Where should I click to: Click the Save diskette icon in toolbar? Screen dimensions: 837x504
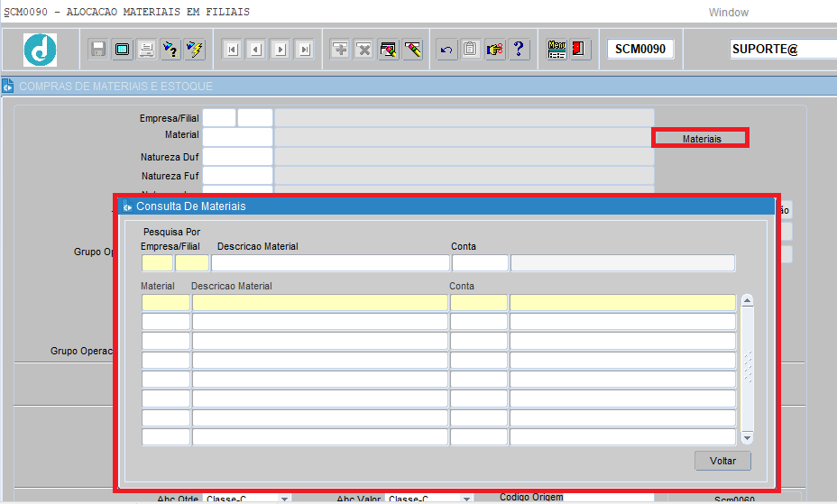pos(97,50)
